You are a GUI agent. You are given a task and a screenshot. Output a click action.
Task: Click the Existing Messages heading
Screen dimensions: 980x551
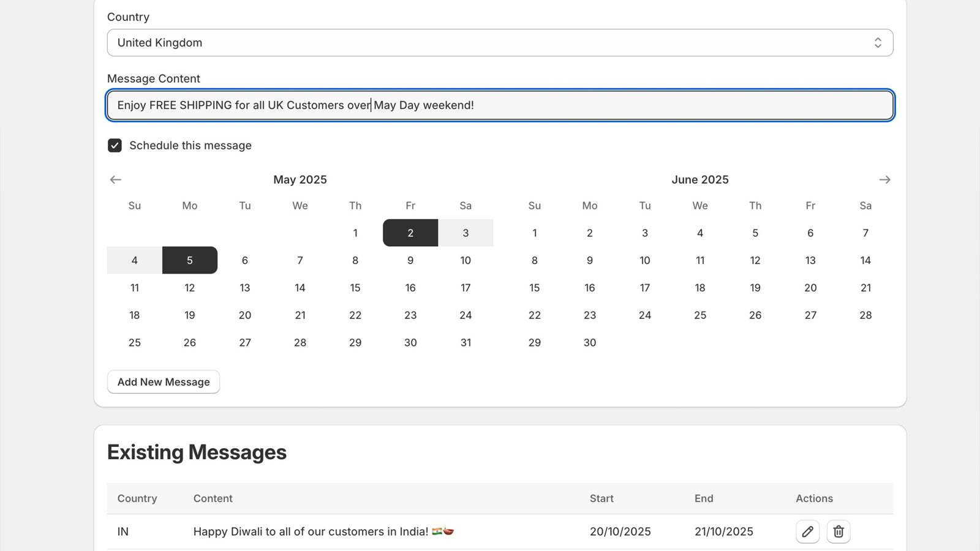197,452
